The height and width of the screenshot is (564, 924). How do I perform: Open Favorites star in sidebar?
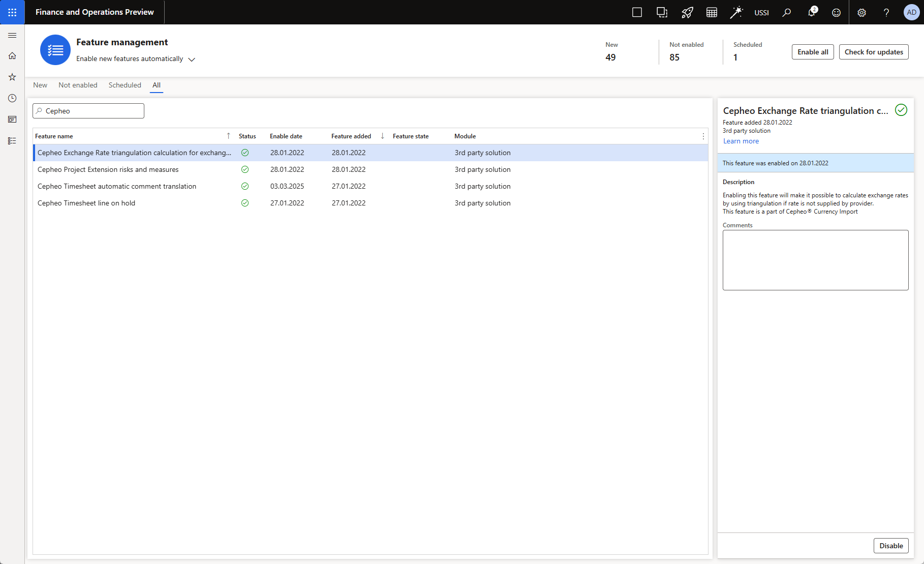coord(12,77)
